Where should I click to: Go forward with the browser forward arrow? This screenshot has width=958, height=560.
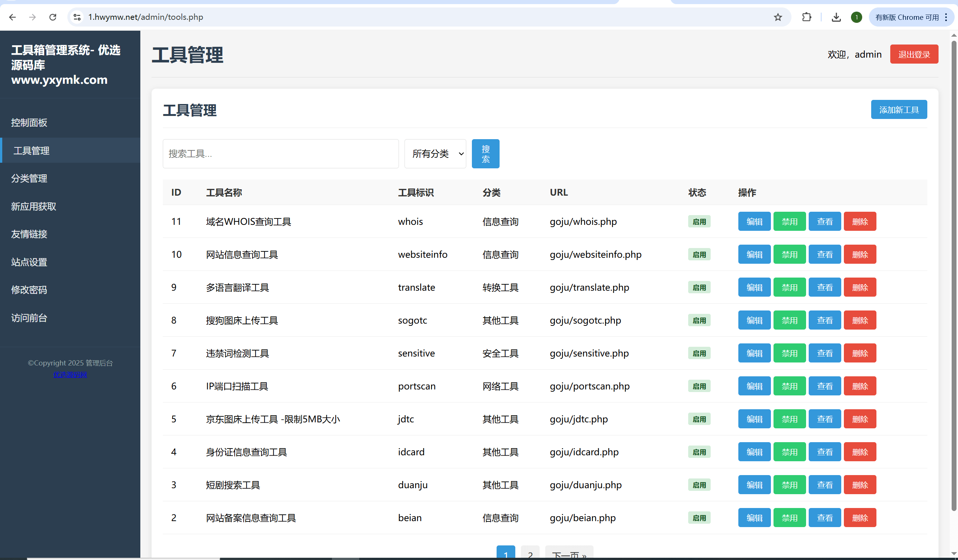33,17
